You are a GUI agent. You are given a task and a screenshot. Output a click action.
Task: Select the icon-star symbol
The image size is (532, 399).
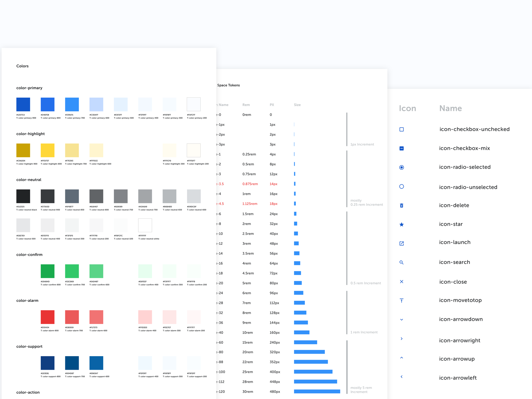[x=401, y=224]
